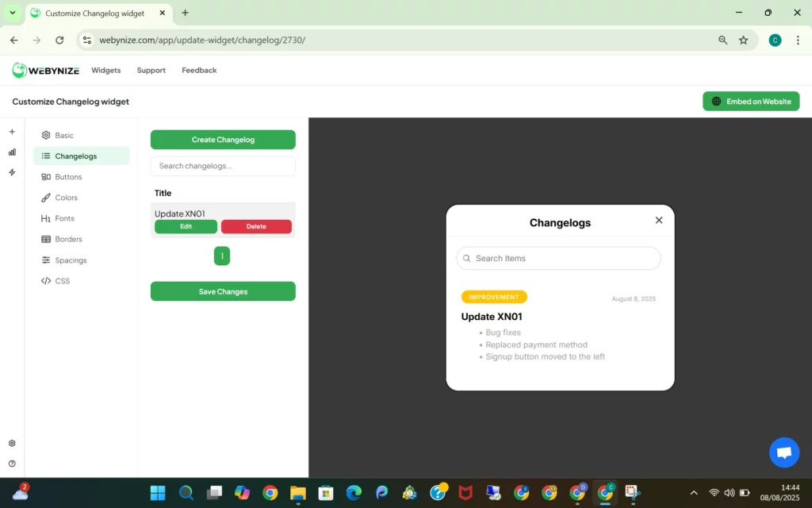The width and height of the screenshot is (812, 508).
Task: Open the Colors section
Action: coord(82,198)
